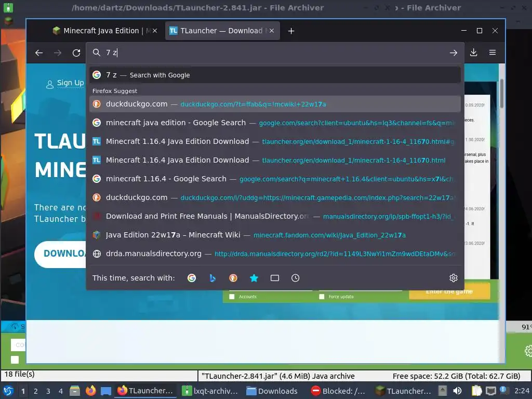Click the free space text in status bar

click(x=456, y=376)
